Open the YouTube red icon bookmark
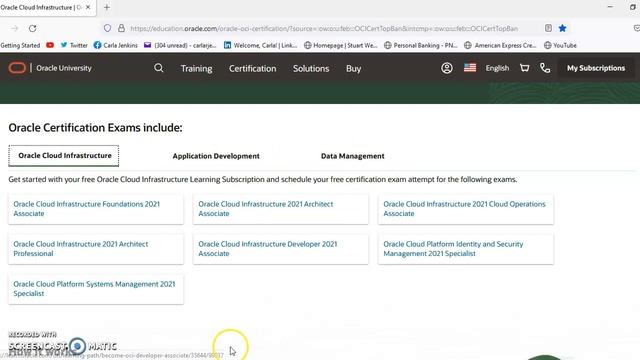Image resolution: width=640 pixels, height=360 pixels. (x=50, y=45)
